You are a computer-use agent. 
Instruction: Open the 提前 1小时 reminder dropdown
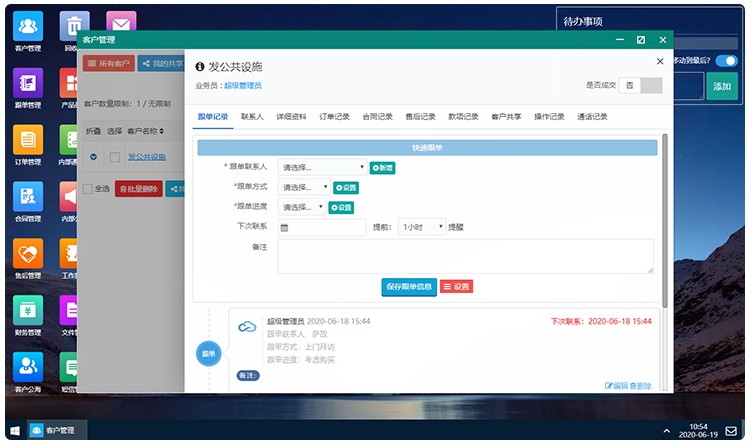point(422,227)
